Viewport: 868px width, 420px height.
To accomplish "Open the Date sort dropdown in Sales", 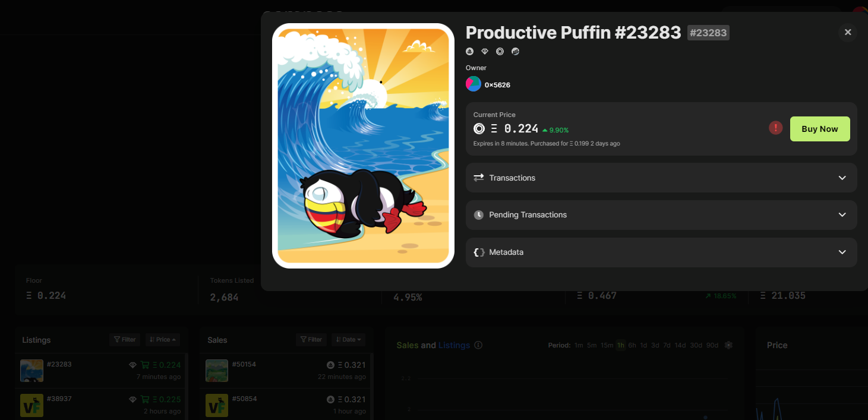I will [x=348, y=340].
